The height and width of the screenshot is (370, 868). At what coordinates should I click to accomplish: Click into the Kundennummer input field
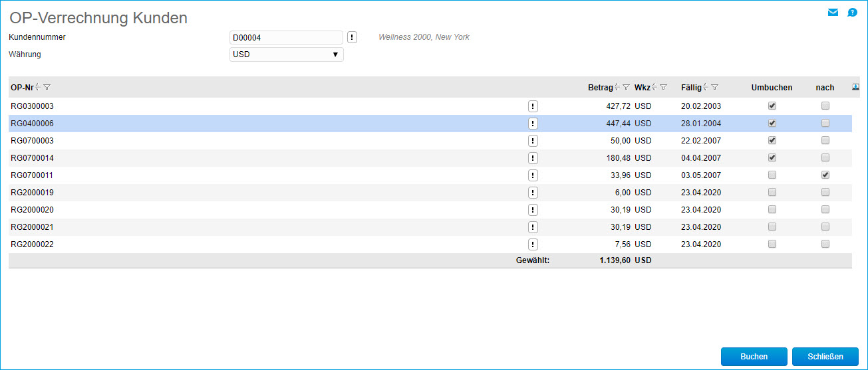[x=286, y=37]
